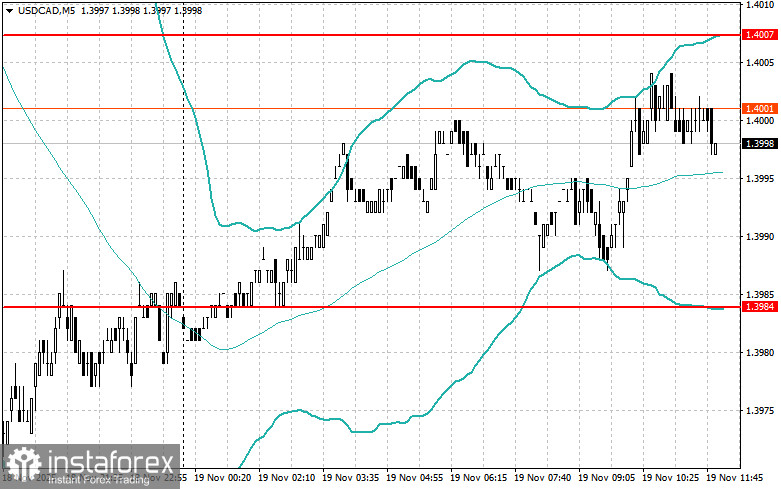This screenshot has width=781, height=489.
Task: Select the 19 Nov 00:20 time label
Action: coord(223,478)
